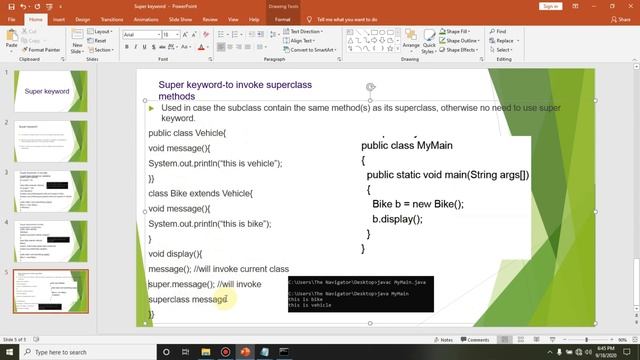Image resolution: width=640 pixels, height=360 pixels.
Task: Click Find in the Editing group
Action: (x=498, y=31)
